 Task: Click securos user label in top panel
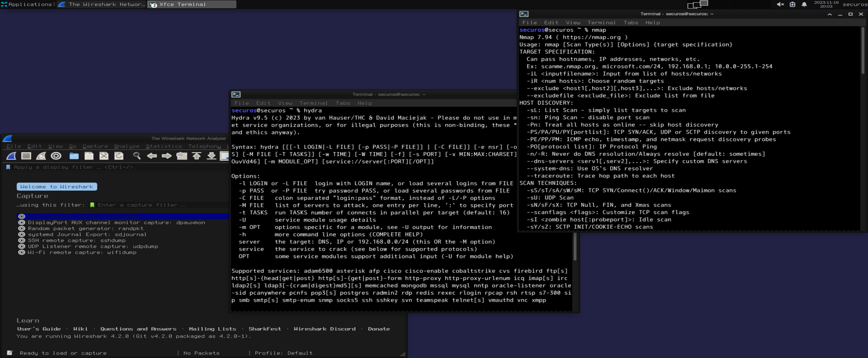tap(855, 4)
